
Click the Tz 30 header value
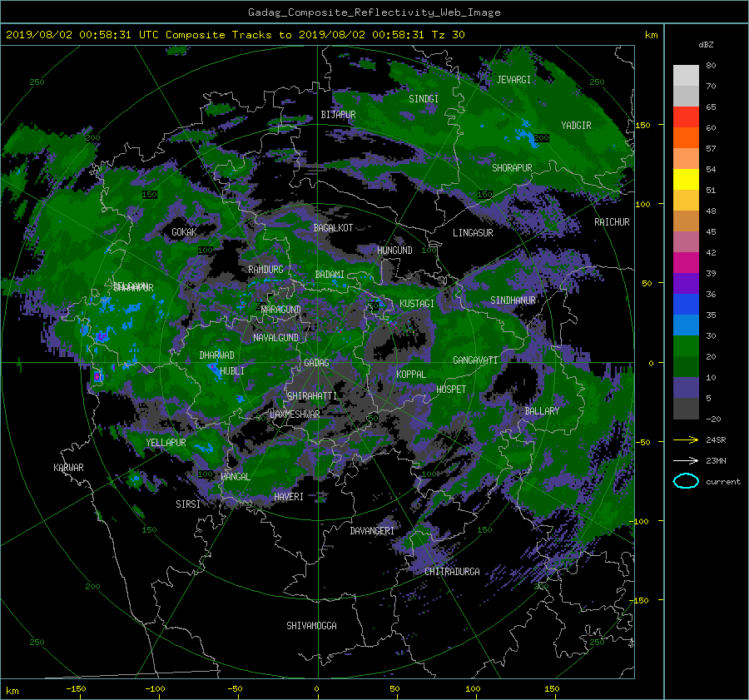click(448, 35)
